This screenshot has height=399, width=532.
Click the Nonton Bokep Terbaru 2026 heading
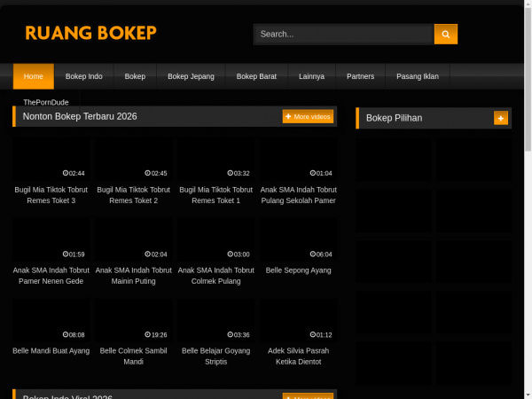[x=80, y=116]
